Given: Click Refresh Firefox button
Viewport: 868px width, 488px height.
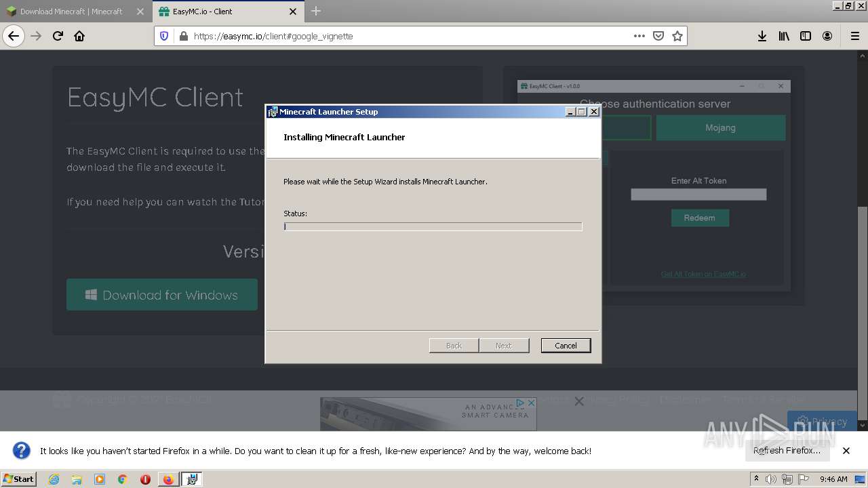Looking at the screenshot, I should 787,450.
